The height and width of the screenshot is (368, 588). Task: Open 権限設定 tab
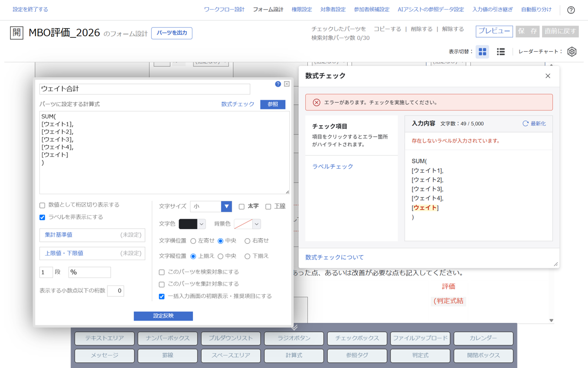click(x=302, y=9)
